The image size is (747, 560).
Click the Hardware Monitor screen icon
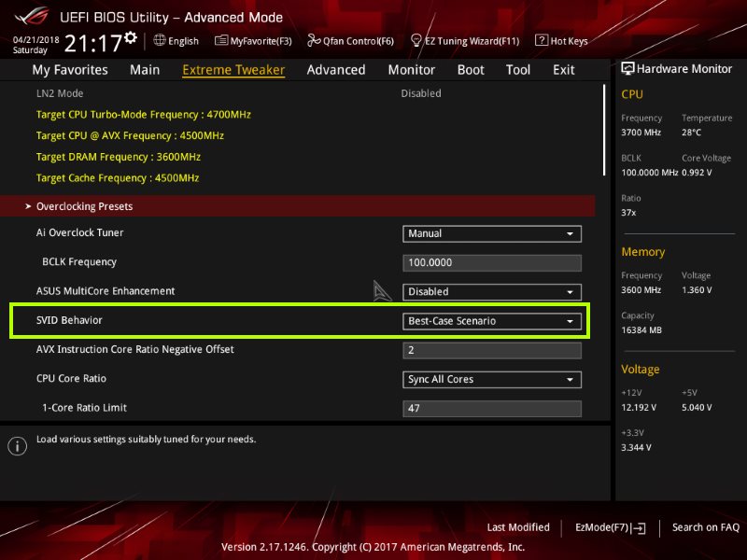tap(627, 68)
